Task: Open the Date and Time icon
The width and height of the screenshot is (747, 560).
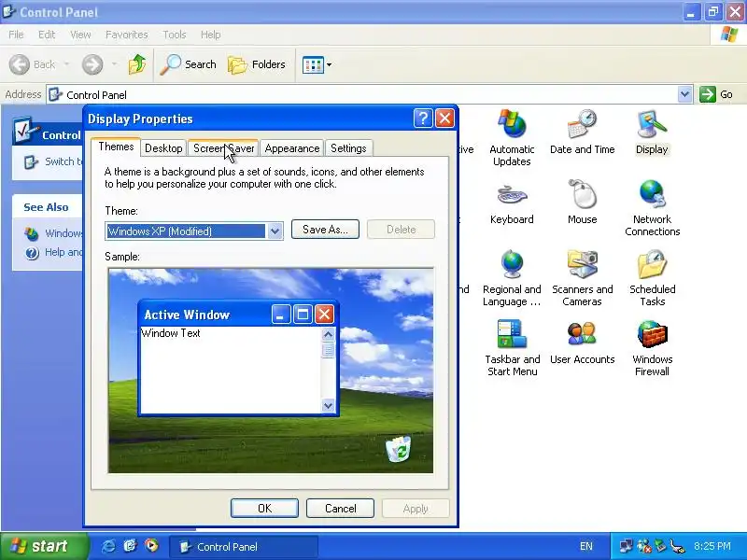Action: tap(582, 132)
